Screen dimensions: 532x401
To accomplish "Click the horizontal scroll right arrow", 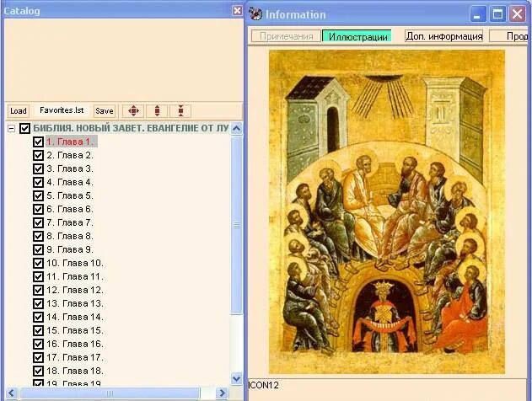I will [x=223, y=393].
